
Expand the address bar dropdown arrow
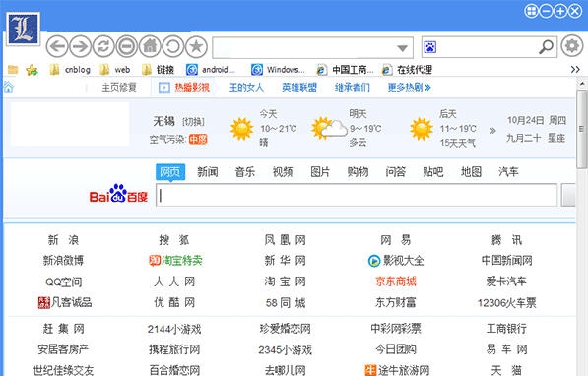pos(402,48)
